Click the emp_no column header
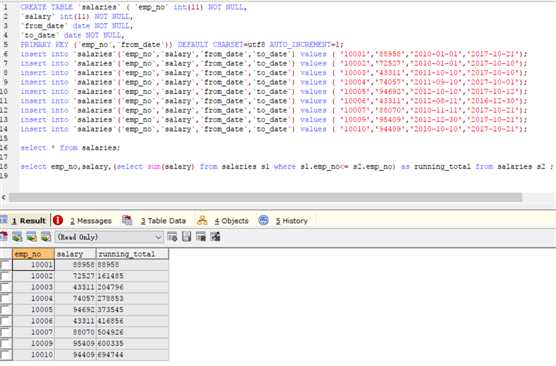The image size is (556, 366). pos(33,254)
